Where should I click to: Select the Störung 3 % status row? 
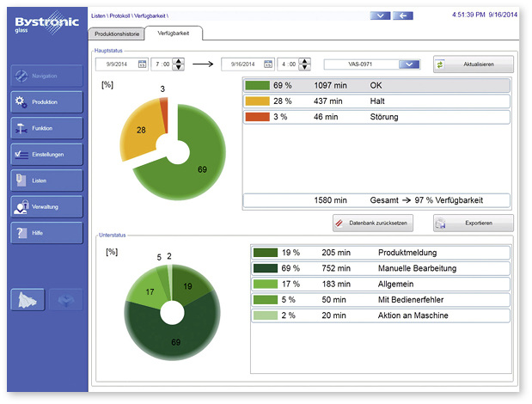click(376, 117)
